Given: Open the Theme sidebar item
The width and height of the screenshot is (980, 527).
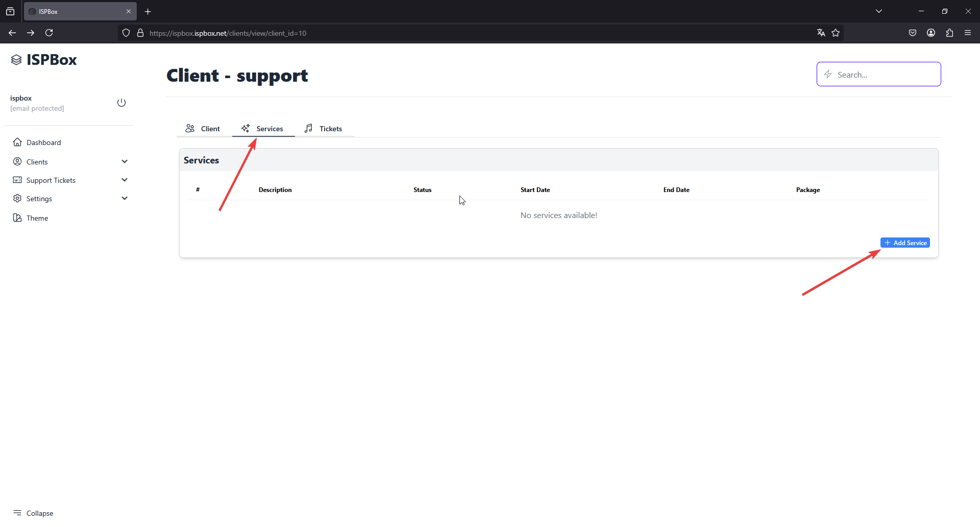Looking at the screenshot, I should tap(37, 218).
